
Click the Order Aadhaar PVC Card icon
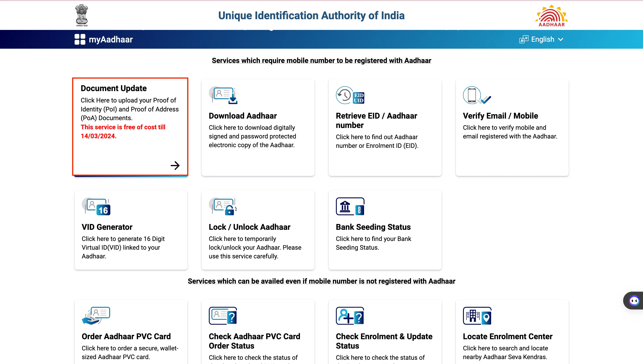point(96,316)
